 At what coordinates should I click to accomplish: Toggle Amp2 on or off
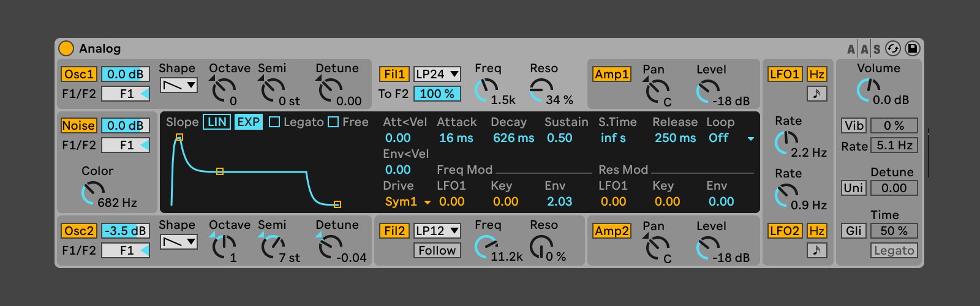(x=612, y=231)
